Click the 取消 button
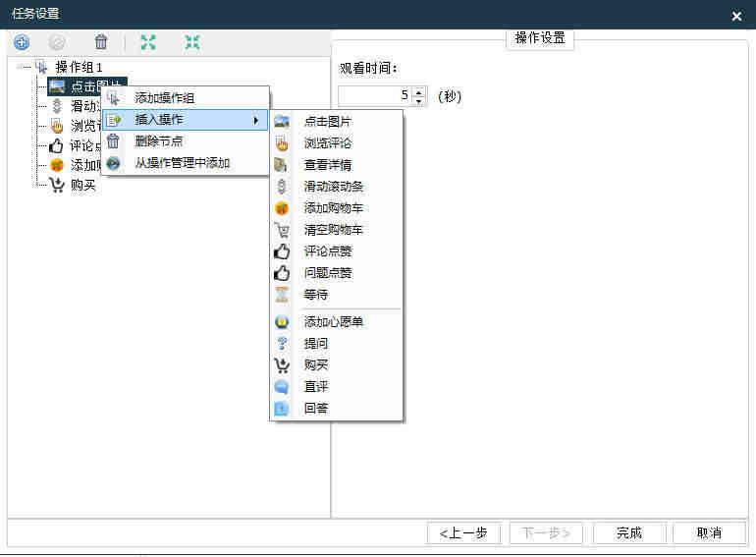 click(709, 532)
